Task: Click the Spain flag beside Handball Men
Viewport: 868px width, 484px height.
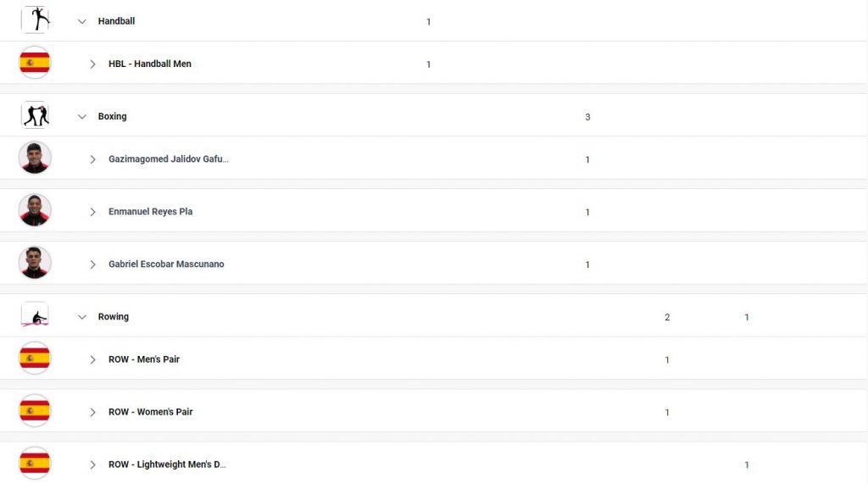Action: click(x=35, y=63)
